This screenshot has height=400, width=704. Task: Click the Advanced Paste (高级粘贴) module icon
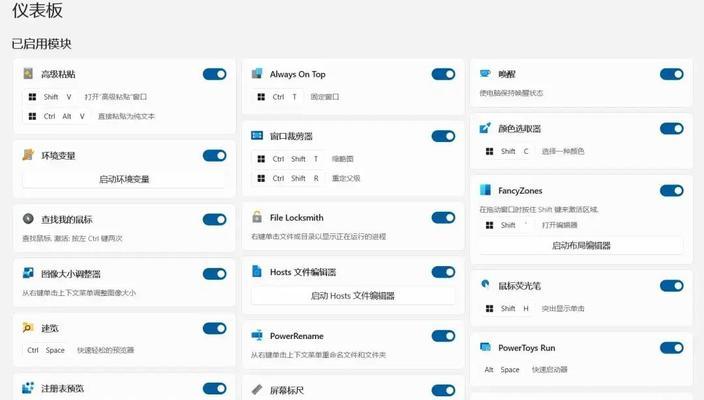click(x=28, y=74)
